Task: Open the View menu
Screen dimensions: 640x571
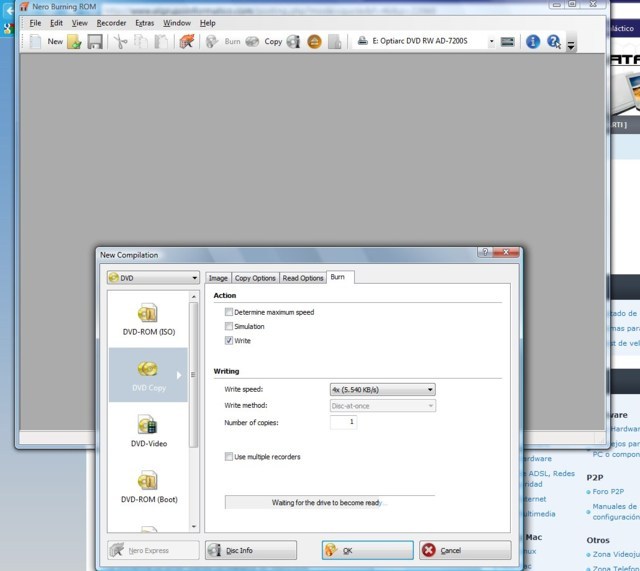Action: [80, 23]
